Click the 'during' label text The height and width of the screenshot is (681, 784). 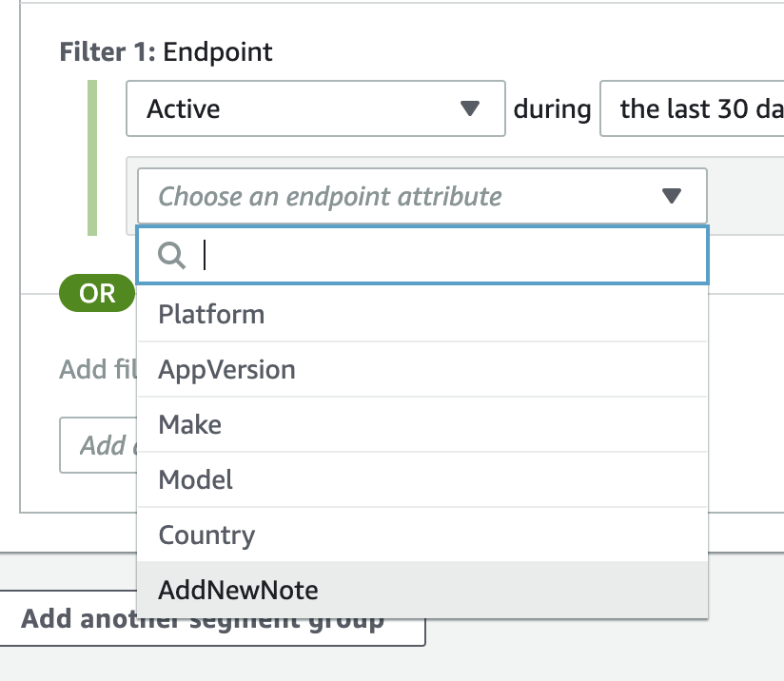point(552,108)
